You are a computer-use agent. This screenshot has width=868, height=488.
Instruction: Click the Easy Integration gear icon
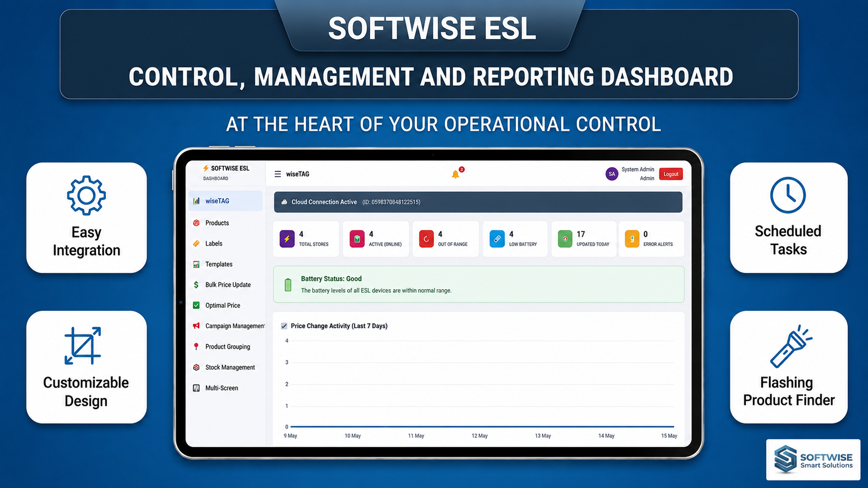[86, 195]
